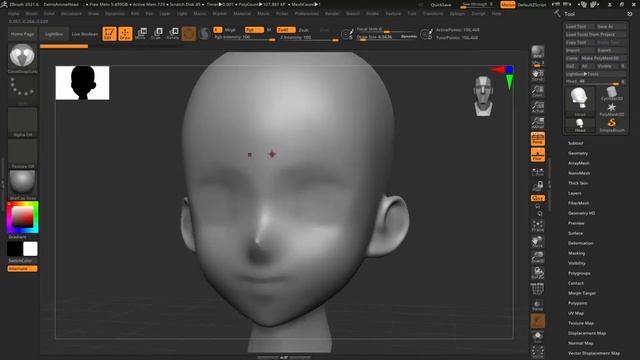
Task: Toggle PolyF line fill display
Action: click(538, 289)
